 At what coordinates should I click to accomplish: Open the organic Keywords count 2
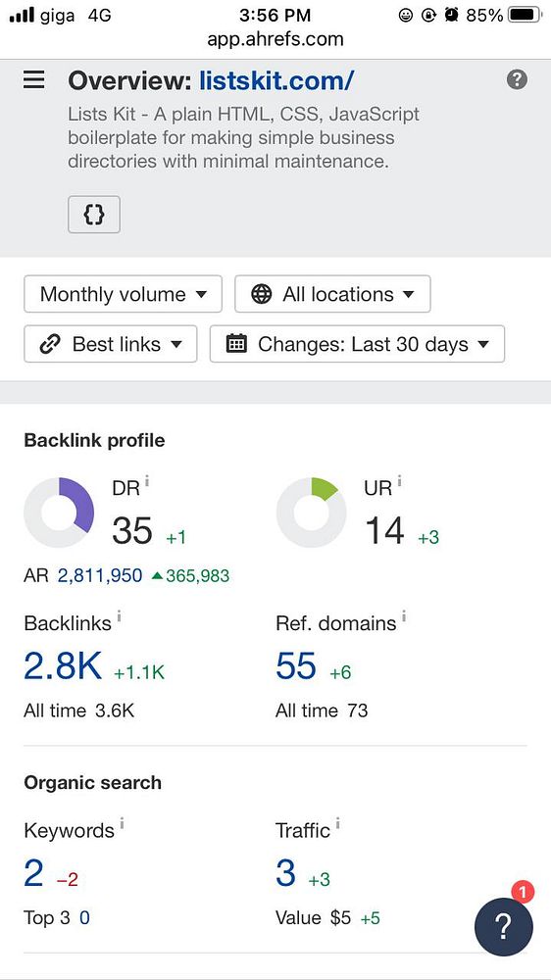pyautogui.click(x=33, y=873)
